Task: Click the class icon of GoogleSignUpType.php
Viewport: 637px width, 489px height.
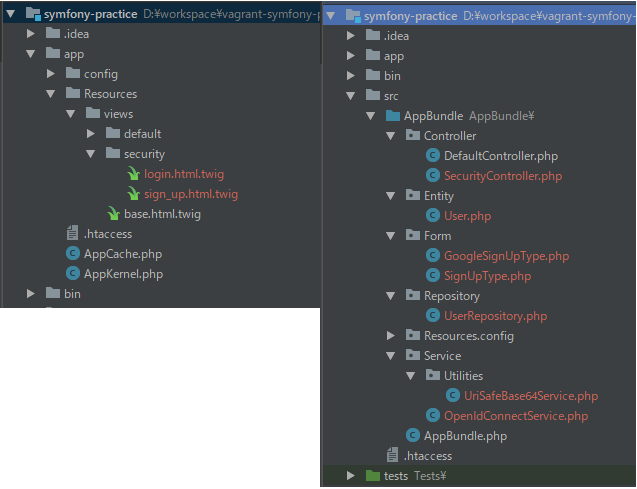Action: click(x=433, y=255)
